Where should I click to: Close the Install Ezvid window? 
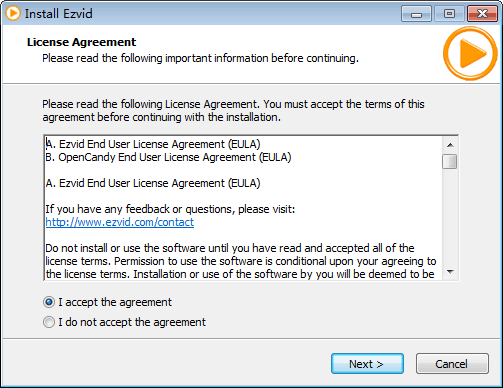pyautogui.click(x=482, y=14)
